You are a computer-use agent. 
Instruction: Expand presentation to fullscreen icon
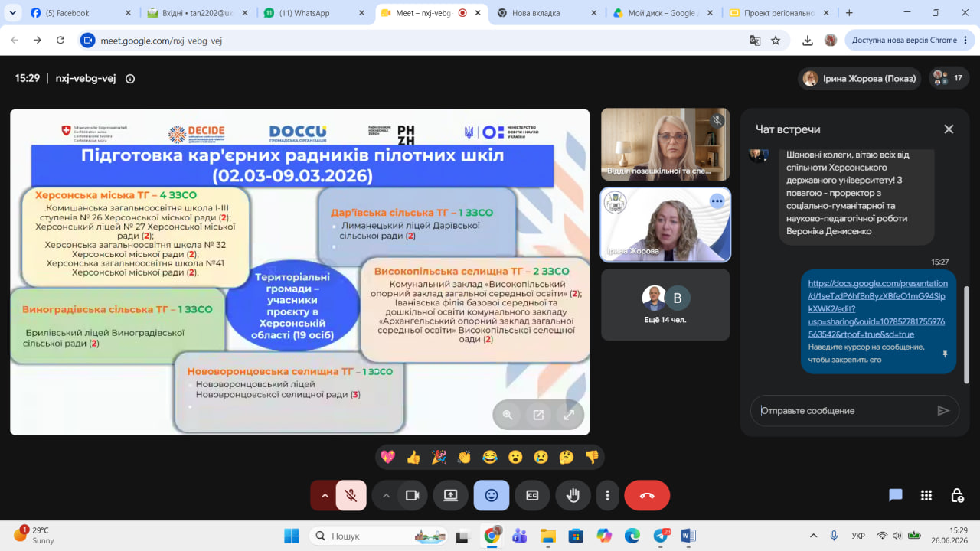point(569,415)
